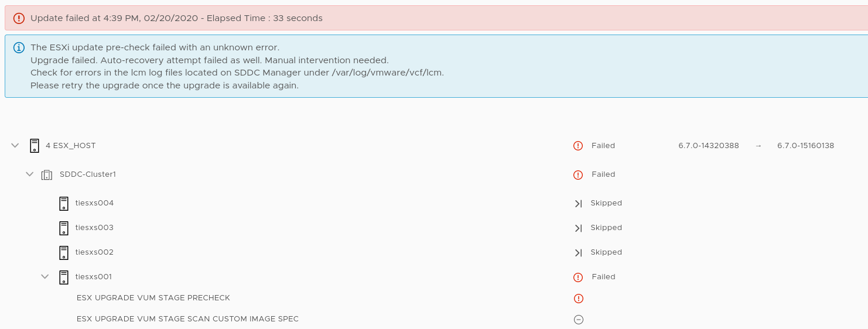Viewport: 868px width, 329px height.
Task: Click the Failed status text for 4 ESX_HOST
Action: (603, 146)
